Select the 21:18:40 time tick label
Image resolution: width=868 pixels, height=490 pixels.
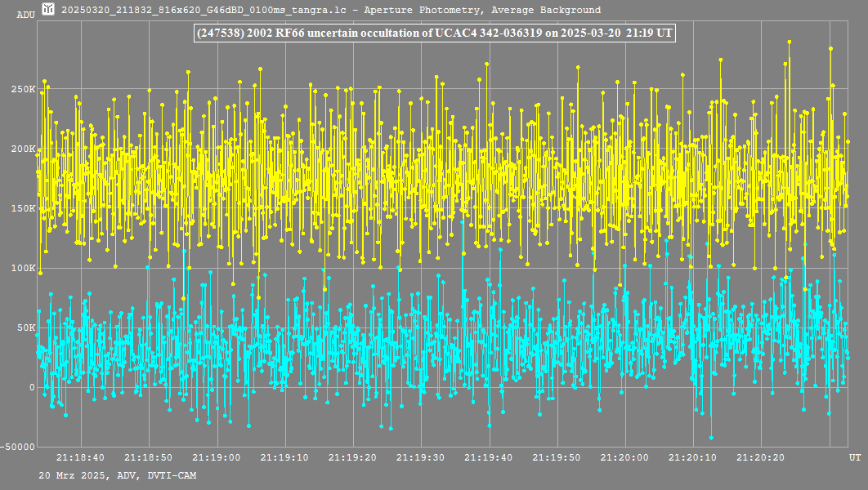point(80,457)
